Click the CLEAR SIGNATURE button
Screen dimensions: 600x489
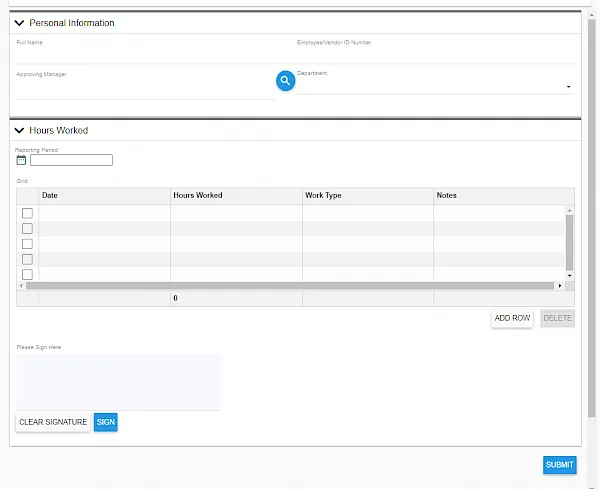[53, 422]
